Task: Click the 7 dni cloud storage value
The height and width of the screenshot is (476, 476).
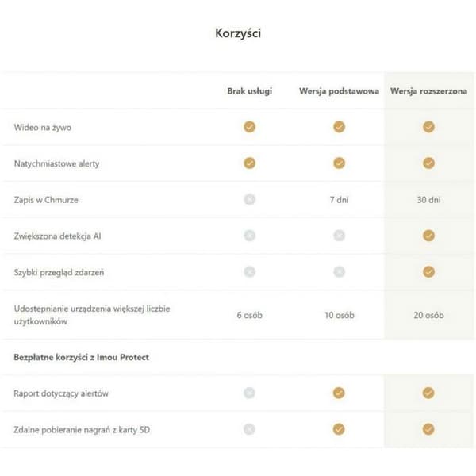Action: click(339, 200)
